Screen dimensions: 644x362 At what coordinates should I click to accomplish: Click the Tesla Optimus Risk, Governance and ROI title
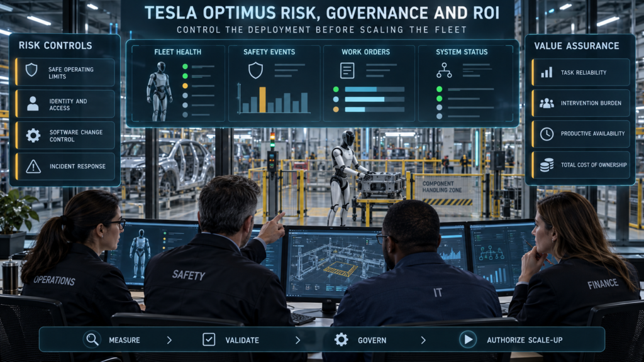point(322,13)
